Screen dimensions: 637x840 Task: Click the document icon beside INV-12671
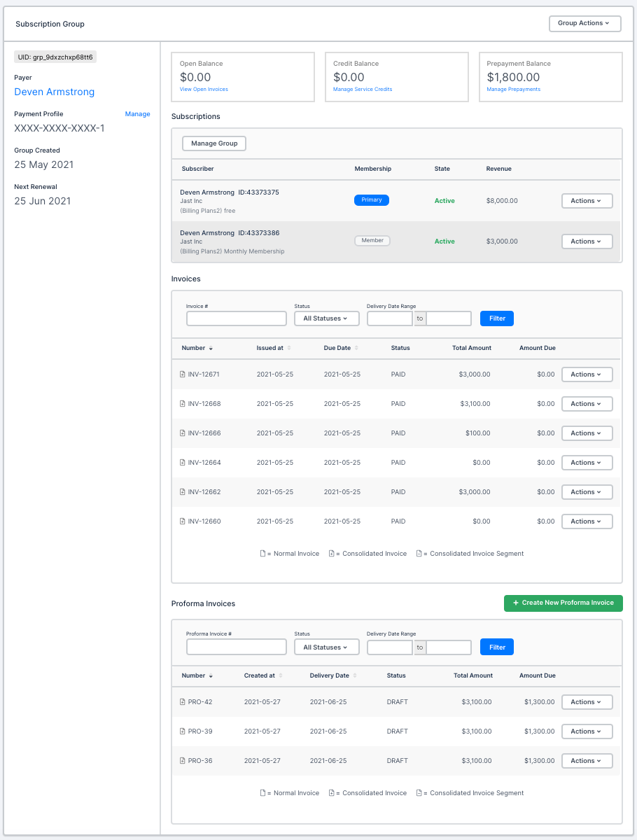(183, 374)
